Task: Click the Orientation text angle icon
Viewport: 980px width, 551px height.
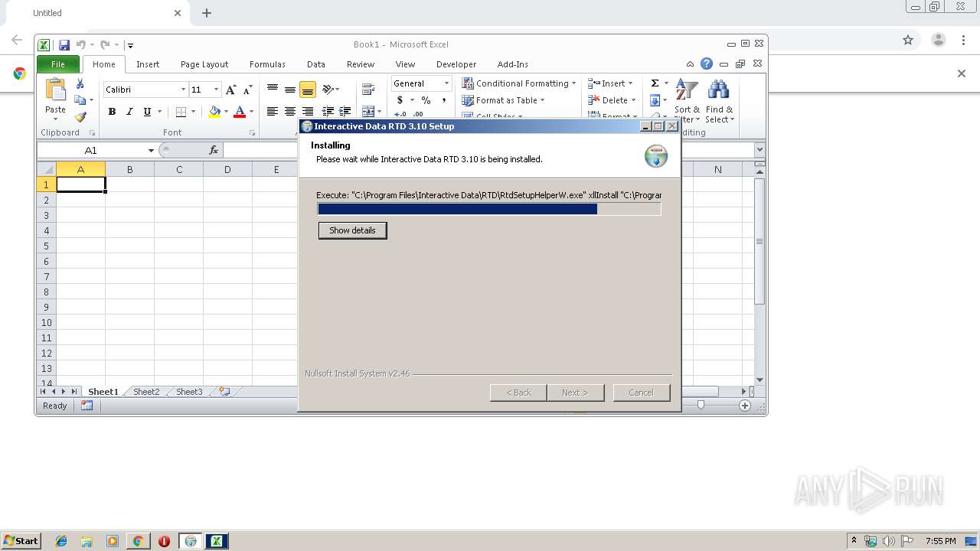Action: tap(328, 90)
